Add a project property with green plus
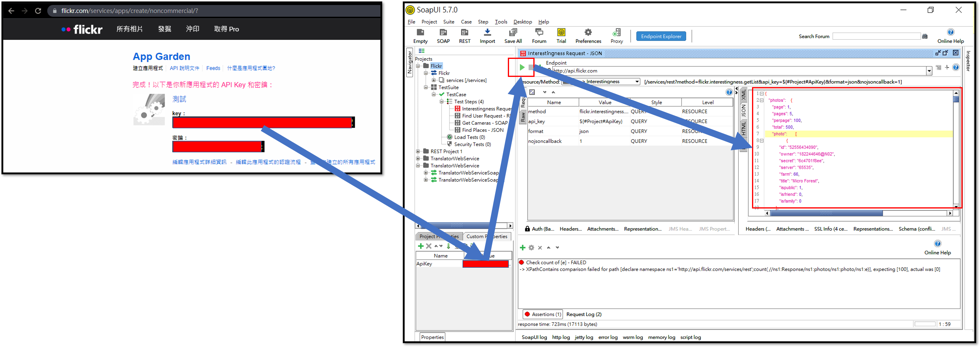 (x=420, y=246)
